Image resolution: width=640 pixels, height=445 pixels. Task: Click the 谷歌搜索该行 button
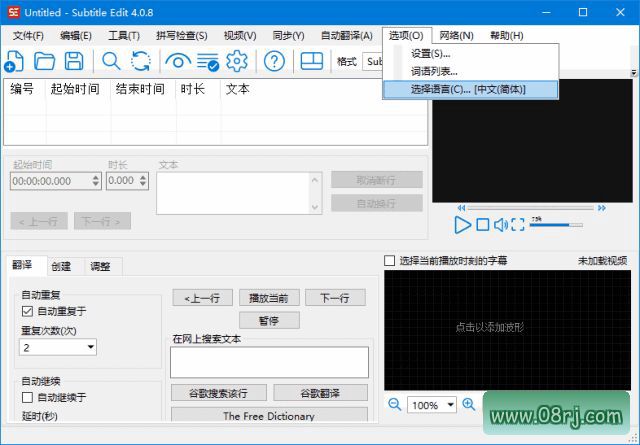[x=219, y=393]
